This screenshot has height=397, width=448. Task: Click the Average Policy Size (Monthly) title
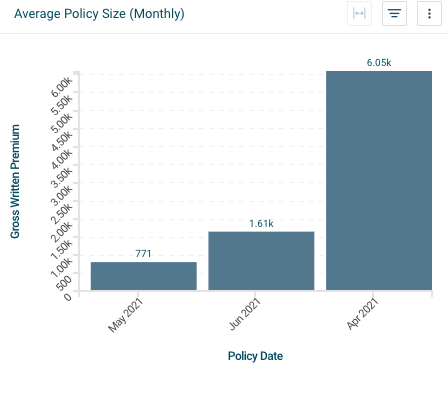coord(99,14)
